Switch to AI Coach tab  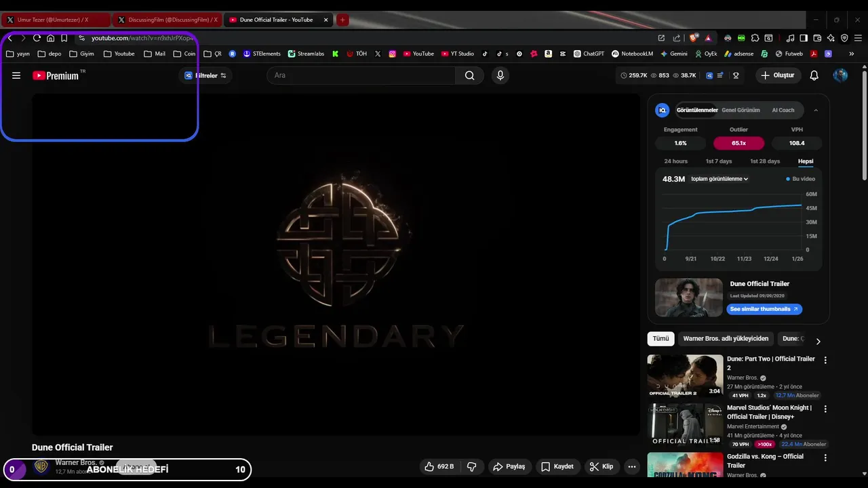[783, 110]
